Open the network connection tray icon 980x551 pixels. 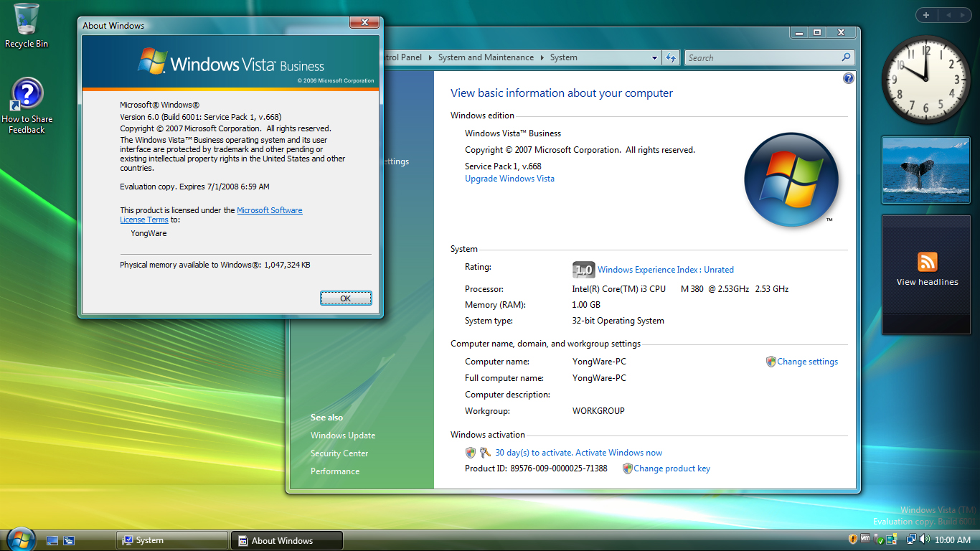[911, 540]
